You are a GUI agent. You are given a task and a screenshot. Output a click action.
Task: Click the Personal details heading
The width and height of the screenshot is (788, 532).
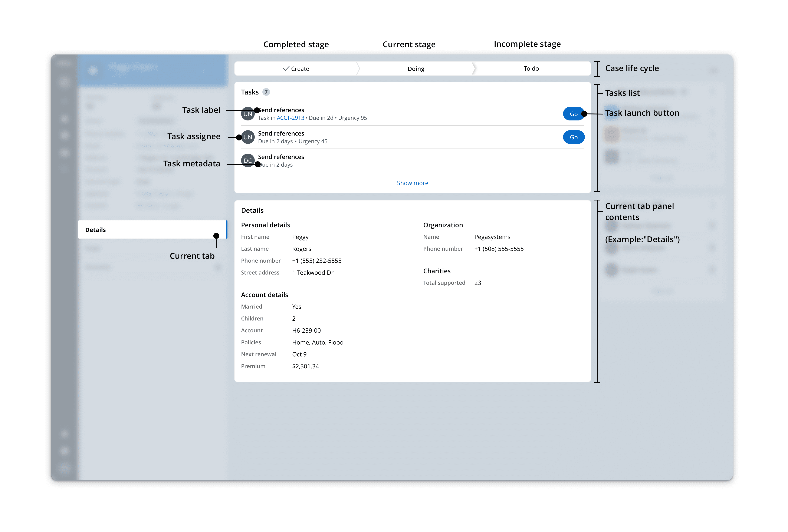(x=266, y=225)
